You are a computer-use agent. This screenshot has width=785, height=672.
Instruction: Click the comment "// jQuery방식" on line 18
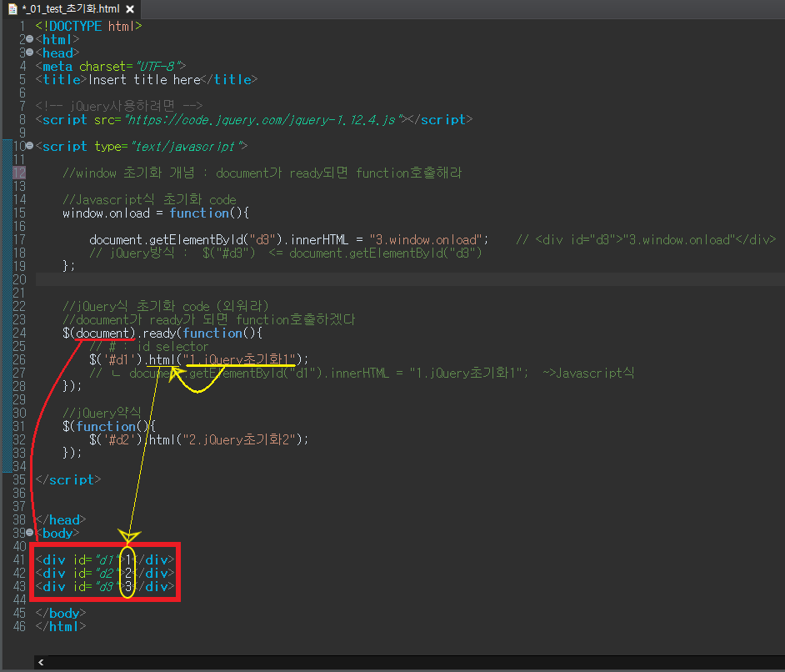click(x=132, y=253)
